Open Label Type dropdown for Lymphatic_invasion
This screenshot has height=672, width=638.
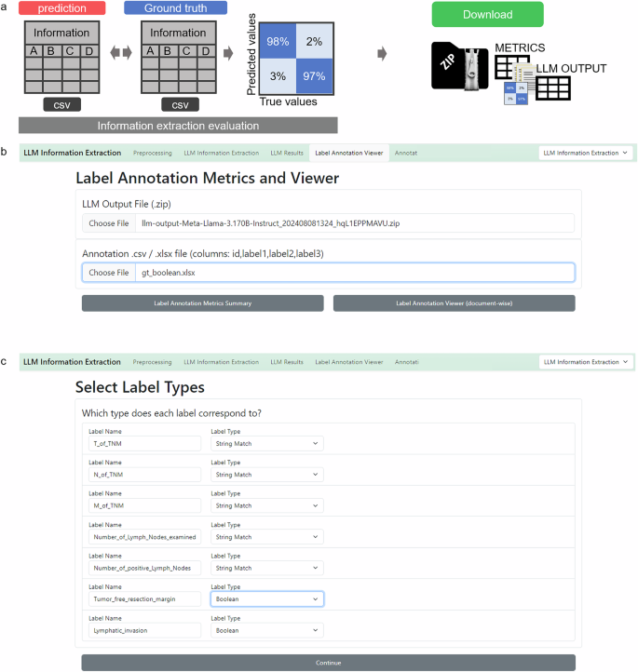tap(266, 630)
